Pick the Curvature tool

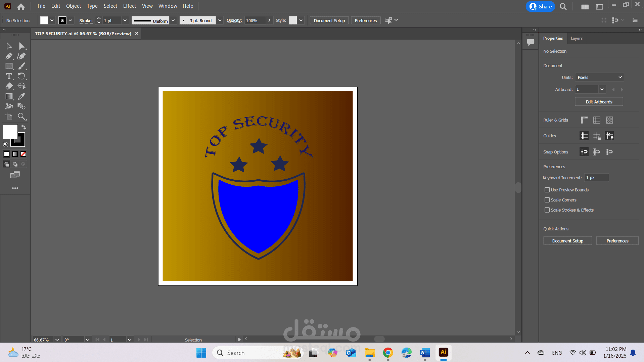coord(22,56)
